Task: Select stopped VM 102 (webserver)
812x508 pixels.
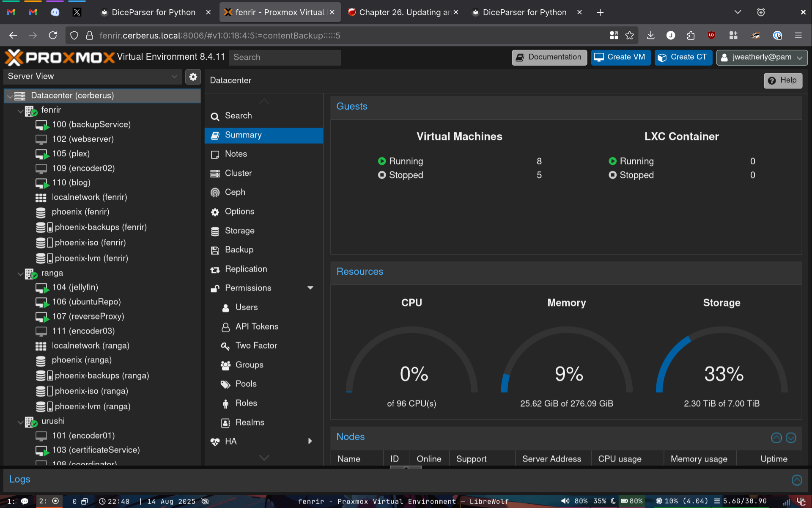Action: tap(82, 139)
